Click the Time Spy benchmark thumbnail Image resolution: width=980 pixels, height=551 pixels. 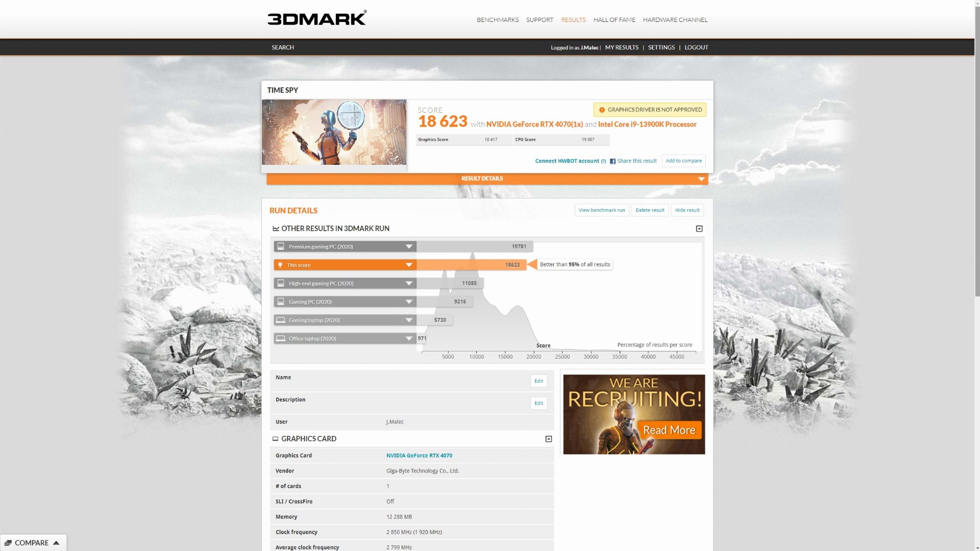(334, 132)
